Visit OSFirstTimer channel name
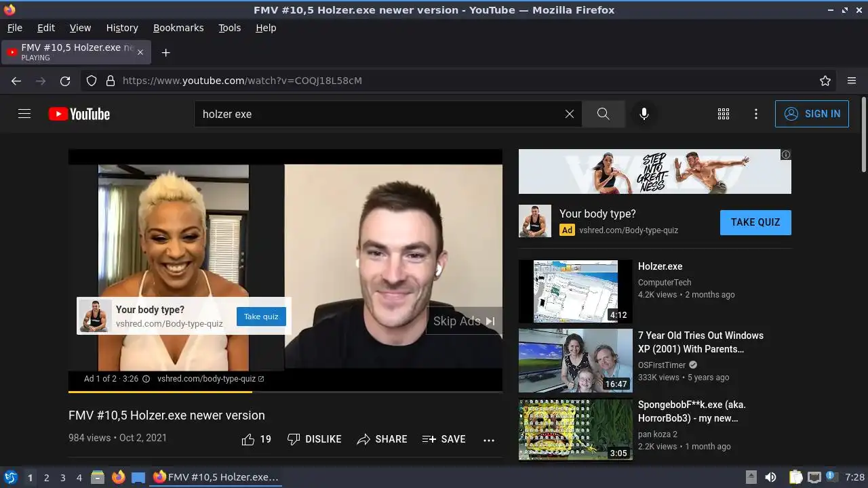 (663, 365)
